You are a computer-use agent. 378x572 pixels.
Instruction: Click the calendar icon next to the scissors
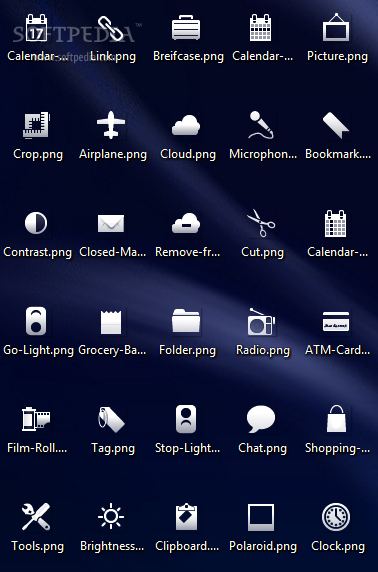tap(335, 223)
